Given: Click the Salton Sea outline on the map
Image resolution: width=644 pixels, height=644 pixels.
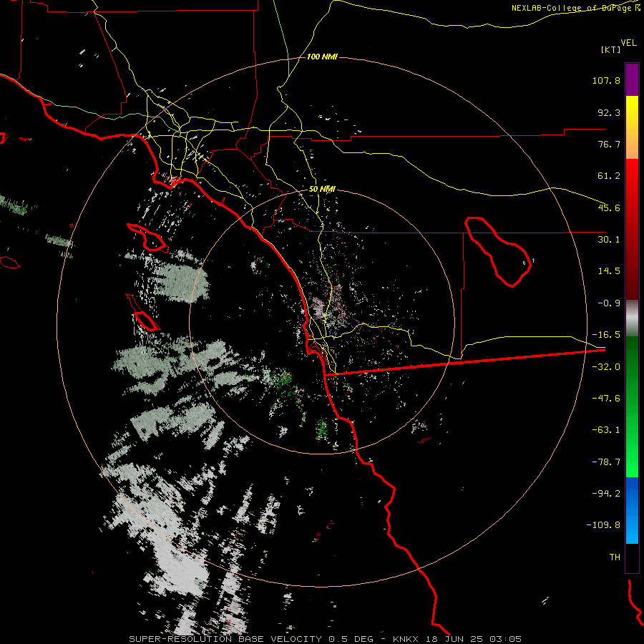Looking at the screenshot, I should (x=498, y=251).
